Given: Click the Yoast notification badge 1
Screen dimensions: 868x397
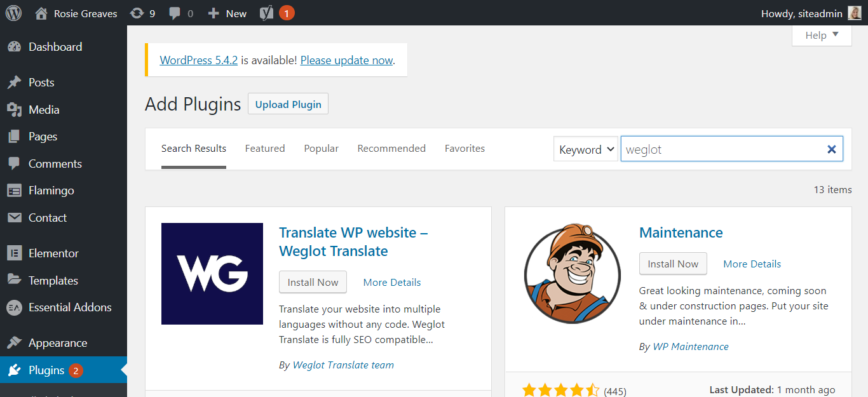Looking at the screenshot, I should pyautogui.click(x=287, y=13).
